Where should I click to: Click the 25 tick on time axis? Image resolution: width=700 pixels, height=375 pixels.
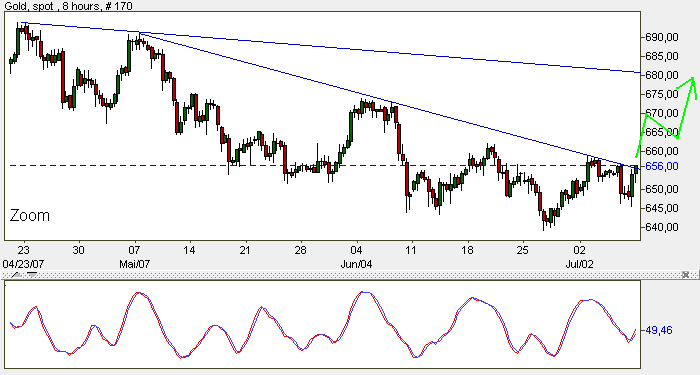point(523,250)
